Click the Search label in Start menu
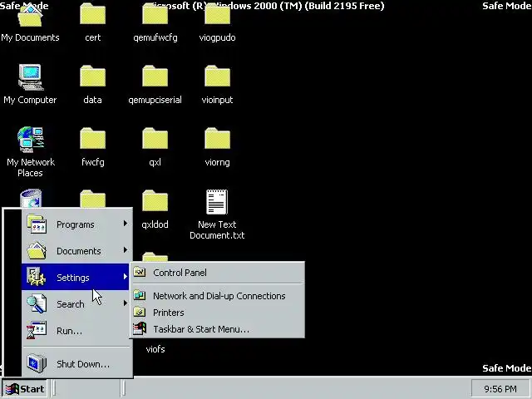Image resolution: width=532 pixels, height=399 pixels. (x=70, y=304)
